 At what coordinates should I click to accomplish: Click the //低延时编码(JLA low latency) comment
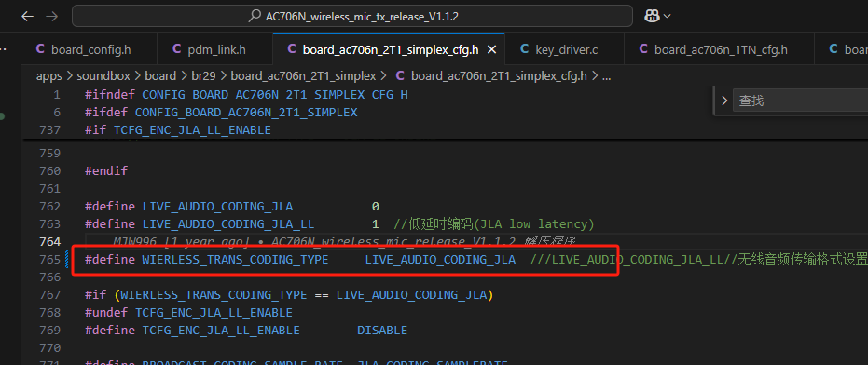(494, 224)
